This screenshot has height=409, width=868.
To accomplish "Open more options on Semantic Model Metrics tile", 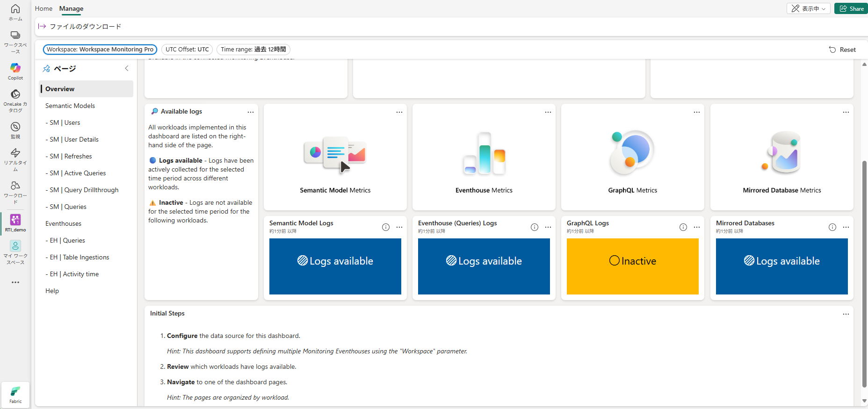I will pos(399,112).
